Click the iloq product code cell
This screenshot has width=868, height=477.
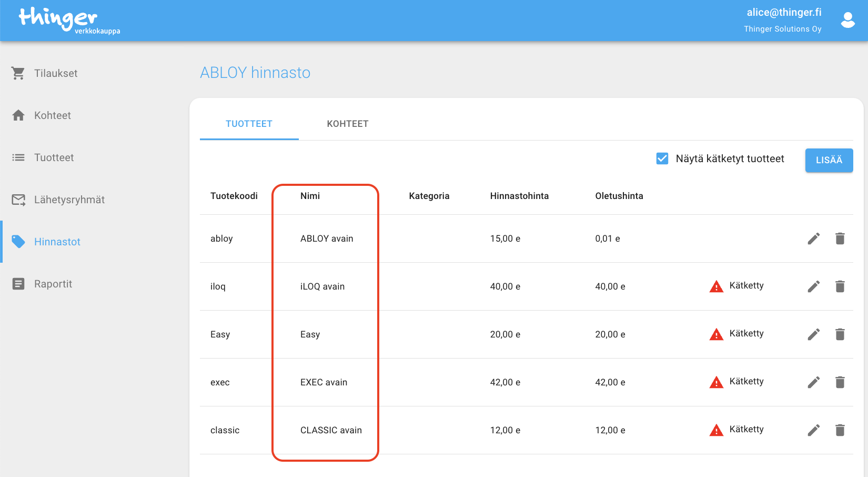(218, 286)
